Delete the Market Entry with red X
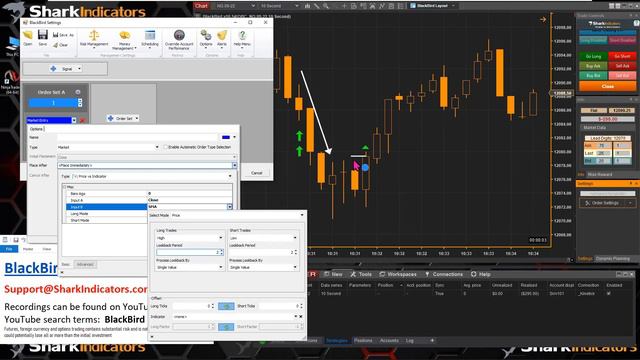This screenshot has width=640, height=360. pyautogui.click(x=82, y=120)
